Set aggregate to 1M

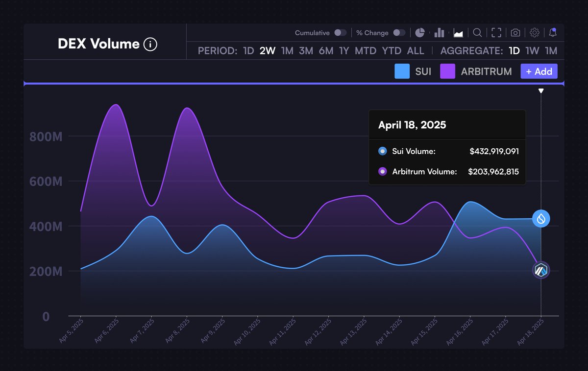(x=551, y=51)
